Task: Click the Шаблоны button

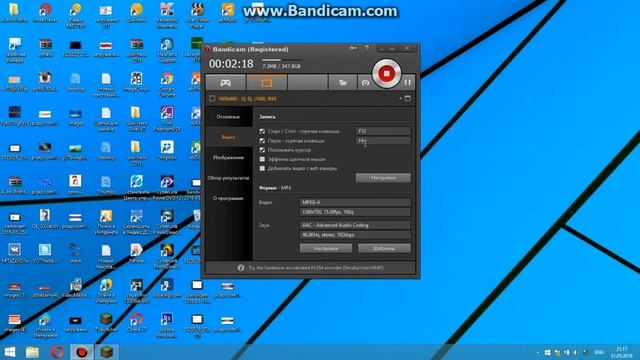Action: pos(384,248)
